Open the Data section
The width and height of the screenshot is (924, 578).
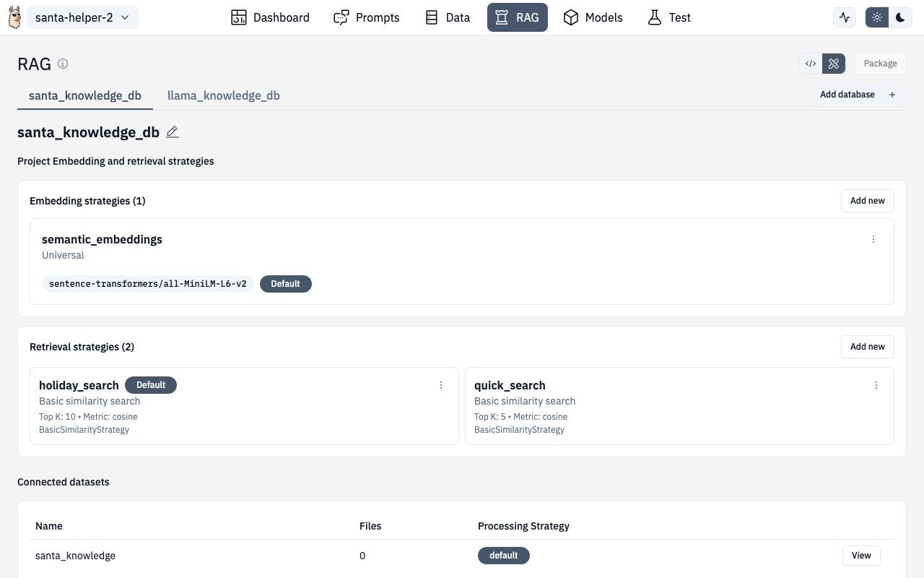pyautogui.click(x=448, y=17)
